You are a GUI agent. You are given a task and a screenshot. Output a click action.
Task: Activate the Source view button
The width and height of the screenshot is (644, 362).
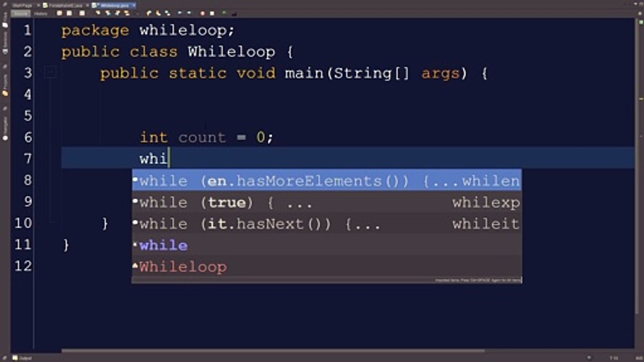[x=21, y=14]
